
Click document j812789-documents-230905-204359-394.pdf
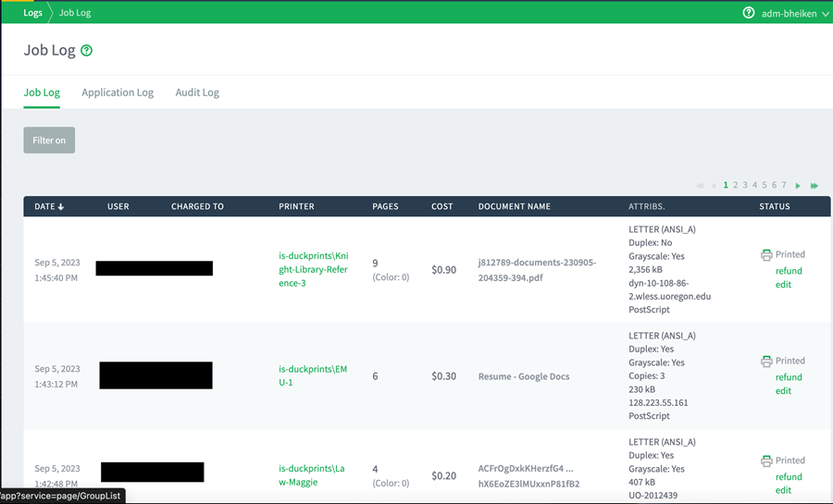click(537, 270)
